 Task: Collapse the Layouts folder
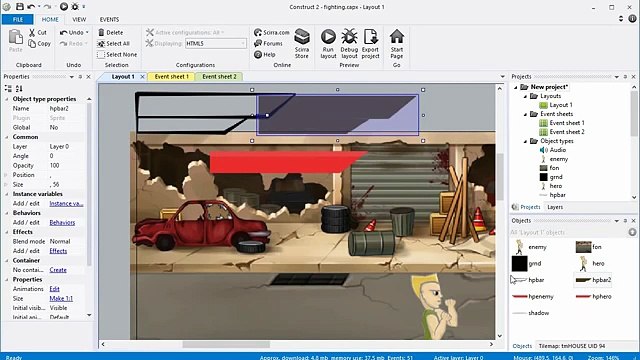[x=525, y=96]
